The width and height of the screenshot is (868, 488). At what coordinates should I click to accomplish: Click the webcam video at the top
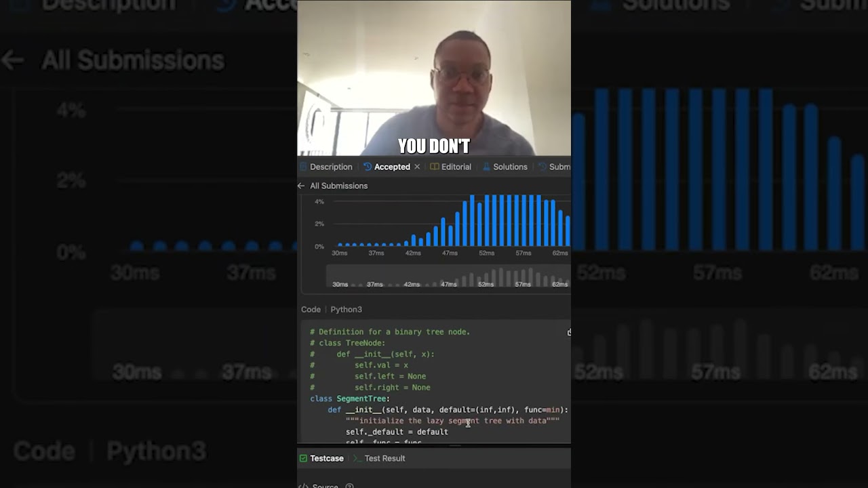tap(434, 78)
